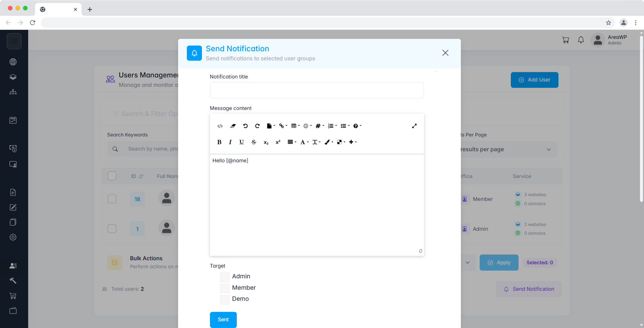Select the Undo icon in message toolbar
Screen dimensions: 644x328
(245, 126)
